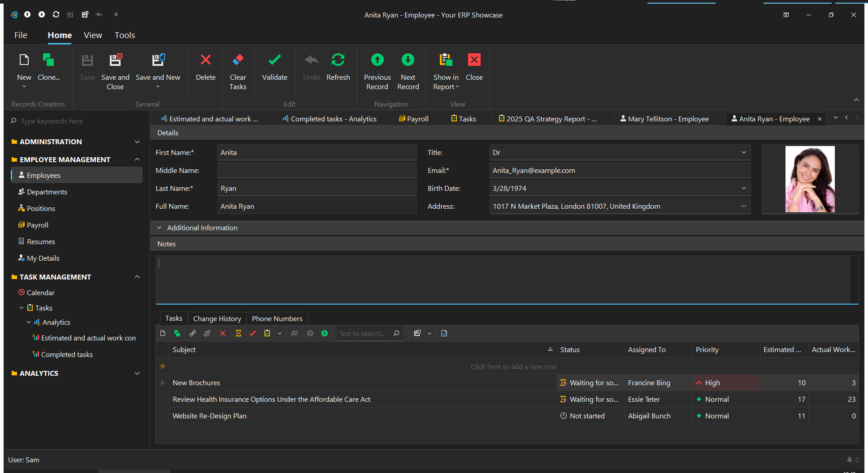The width and height of the screenshot is (868, 473).
Task: Expand the New Brochures task row
Action: (163, 383)
